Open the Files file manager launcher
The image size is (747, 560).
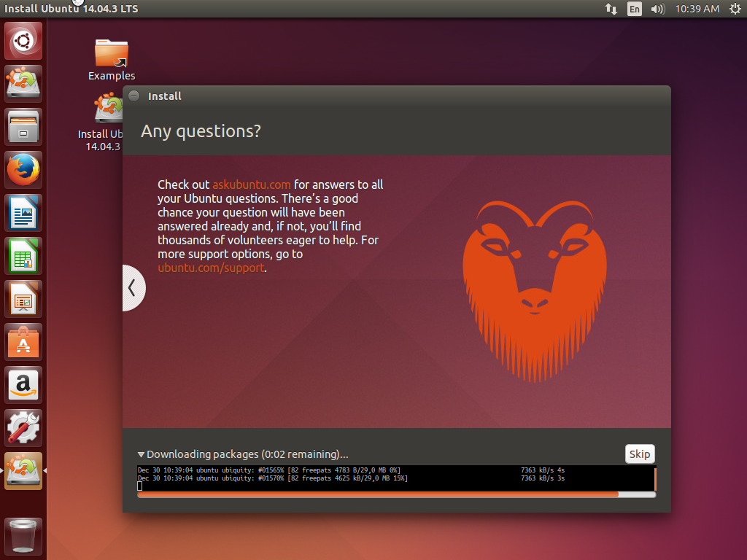tap(23, 127)
